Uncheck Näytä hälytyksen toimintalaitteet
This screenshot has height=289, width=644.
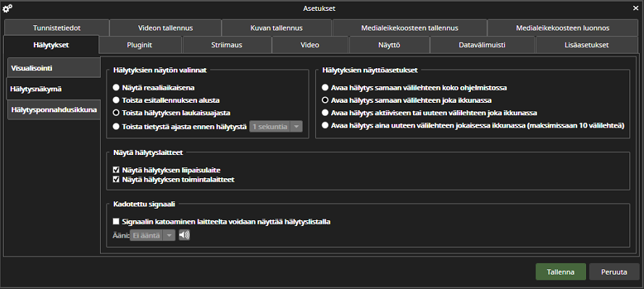tap(116, 180)
